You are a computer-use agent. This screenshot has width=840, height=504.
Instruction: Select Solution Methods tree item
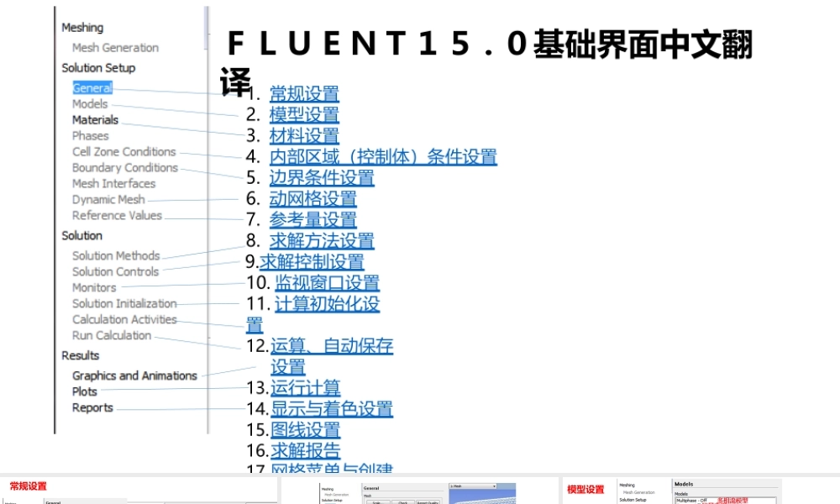pyautogui.click(x=116, y=256)
